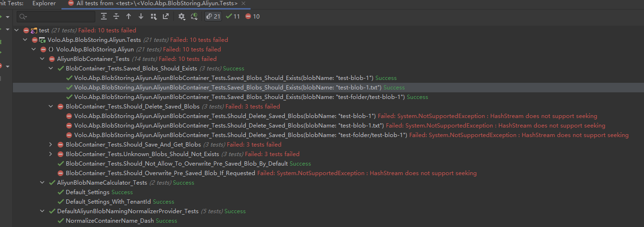This screenshot has height=227, width=644.
Task: Collapse the Volo.Abp.BlobStoring.Aliyun.Tests project node
Action: [x=25, y=40]
